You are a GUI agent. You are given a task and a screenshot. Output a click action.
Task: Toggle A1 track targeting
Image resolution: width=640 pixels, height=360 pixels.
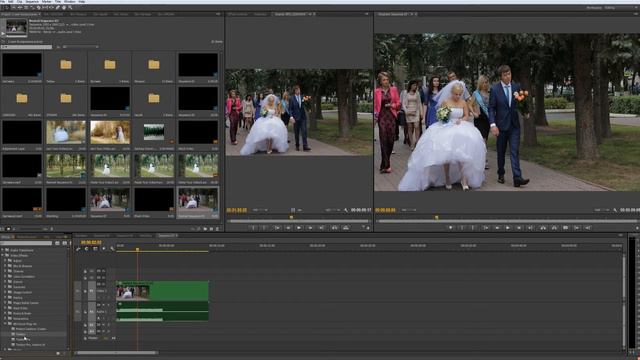pos(91,312)
